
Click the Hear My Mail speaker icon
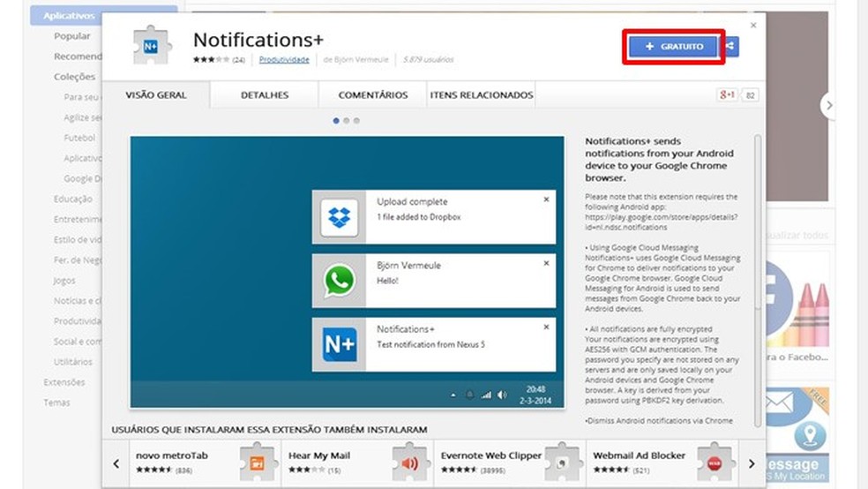pos(409,462)
